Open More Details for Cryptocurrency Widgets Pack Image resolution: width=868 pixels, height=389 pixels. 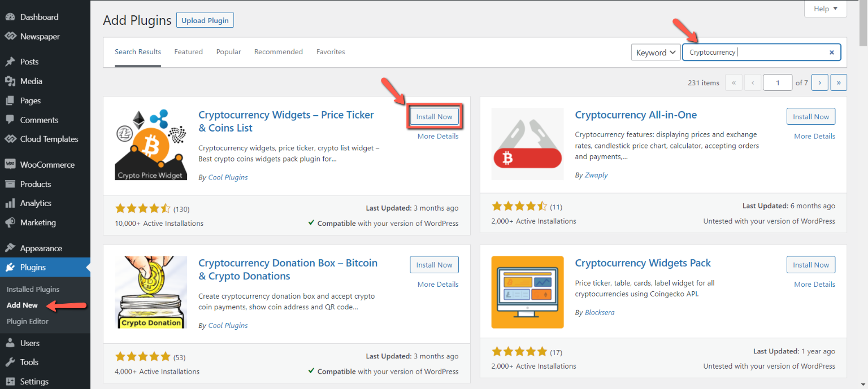click(x=814, y=284)
